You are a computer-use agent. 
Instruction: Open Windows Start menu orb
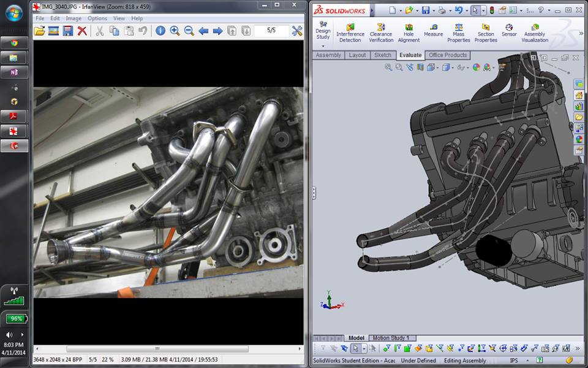point(14,13)
